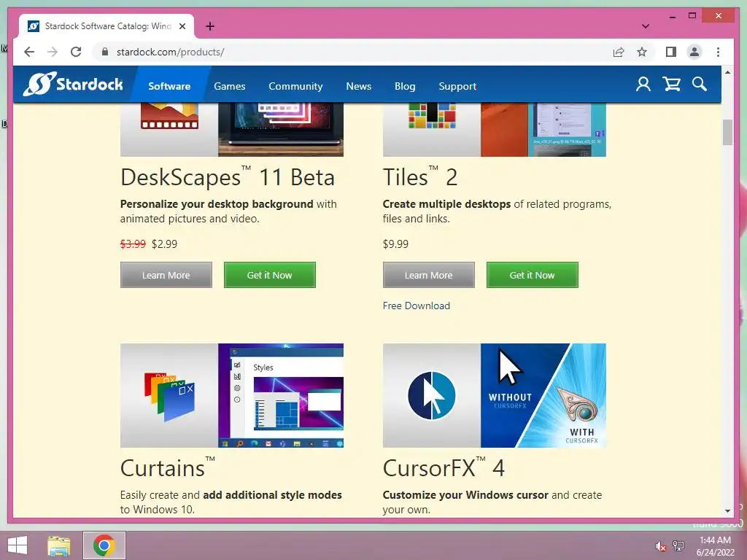Click the CursorFX 4 product title
Viewport: 747px width, 560px height.
click(444, 467)
